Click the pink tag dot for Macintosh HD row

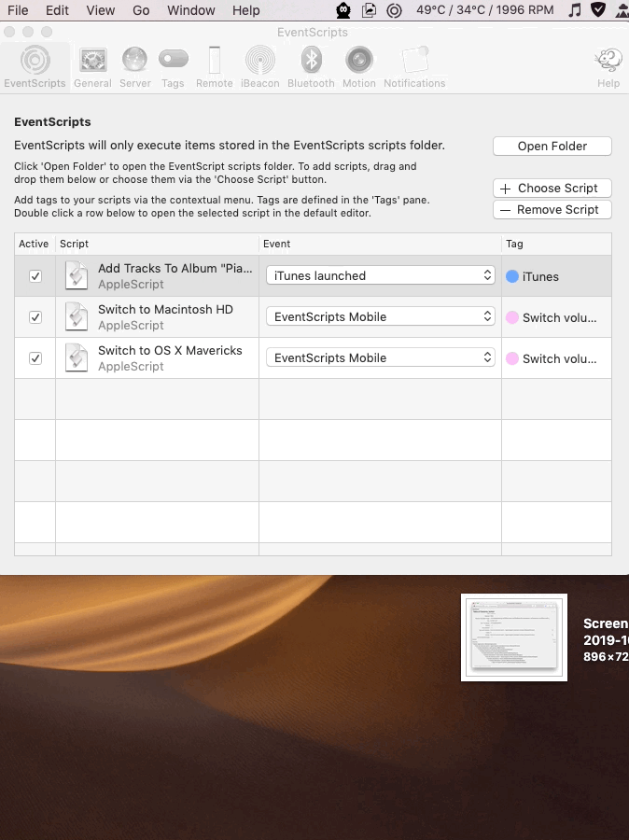(512, 317)
